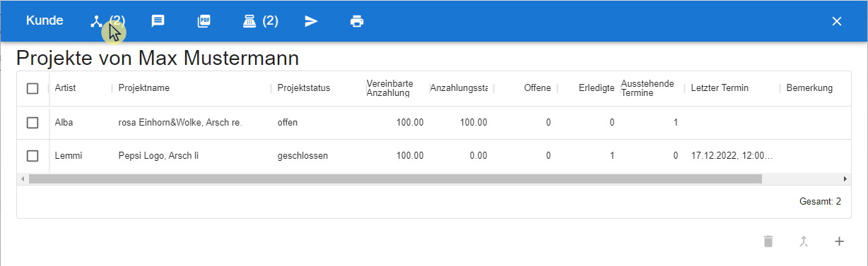Close the dialog with X button
Screen dimensions: 868x266
837,21
